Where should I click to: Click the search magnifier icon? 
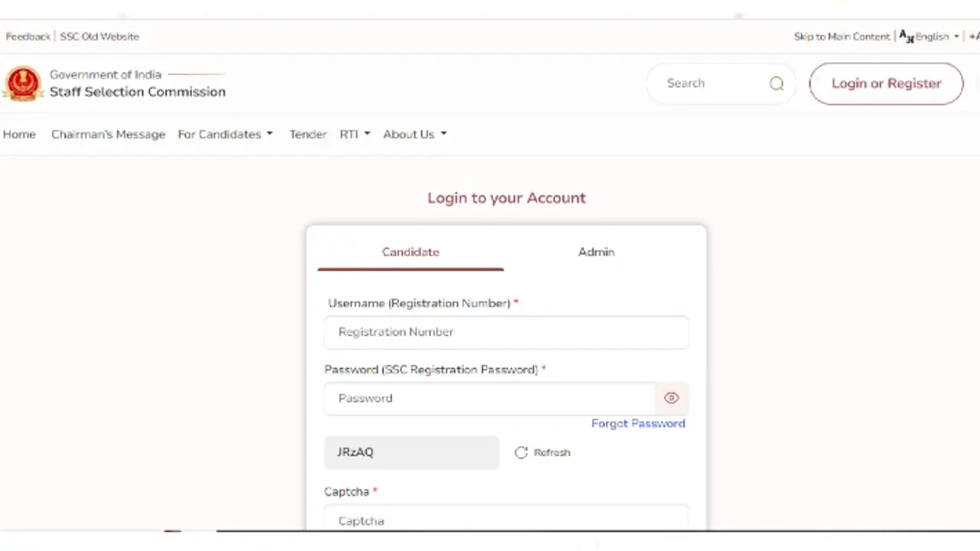coord(776,83)
